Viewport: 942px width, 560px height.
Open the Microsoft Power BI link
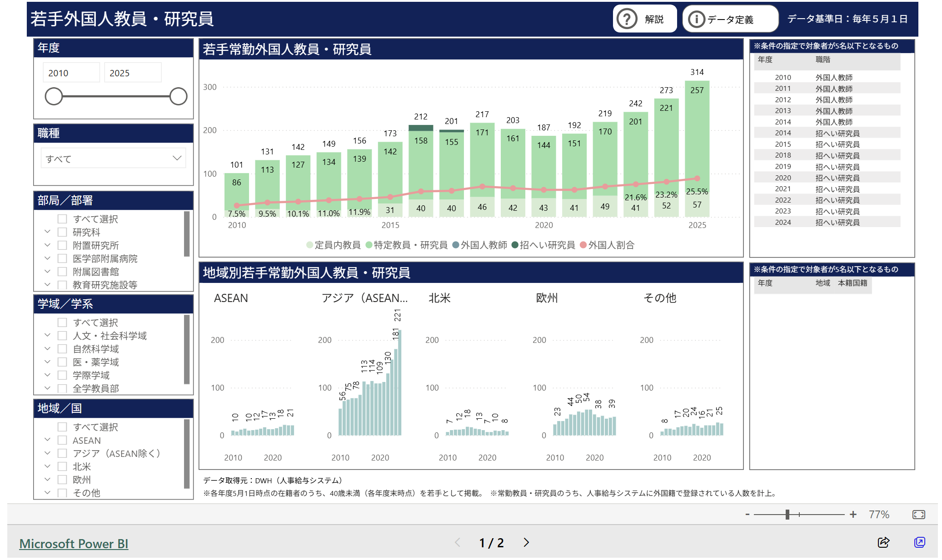point(74,544)
